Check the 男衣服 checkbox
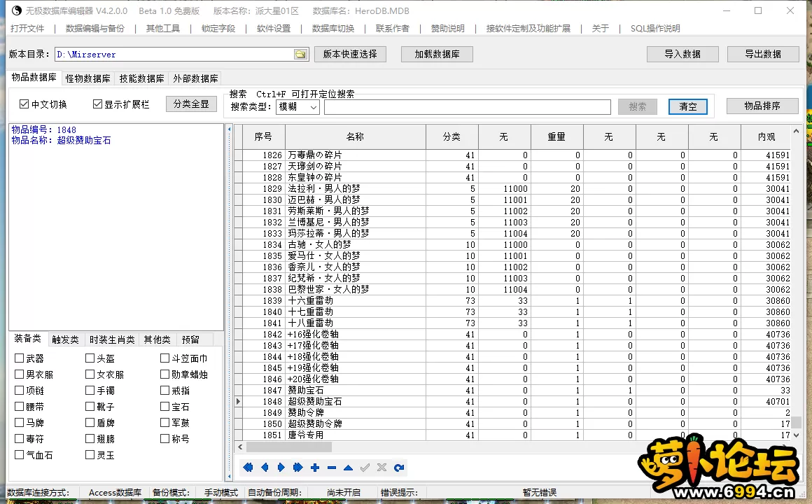The height and width of the screenshot is (504, 812). point(19,374)
